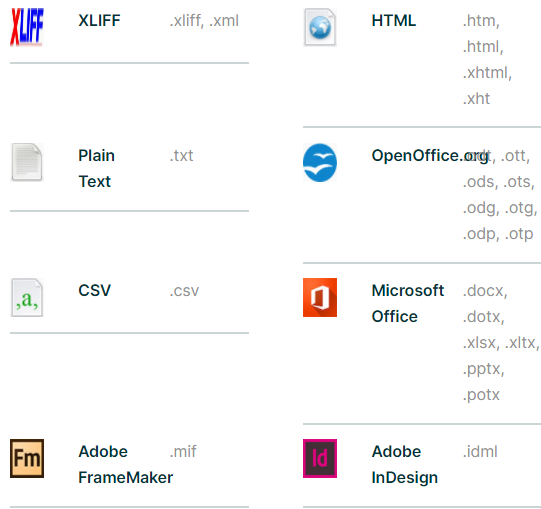The width and height of the screenshot is (541, 509).
Task: Click the XLIFF format name
Action: pos(99,21)
